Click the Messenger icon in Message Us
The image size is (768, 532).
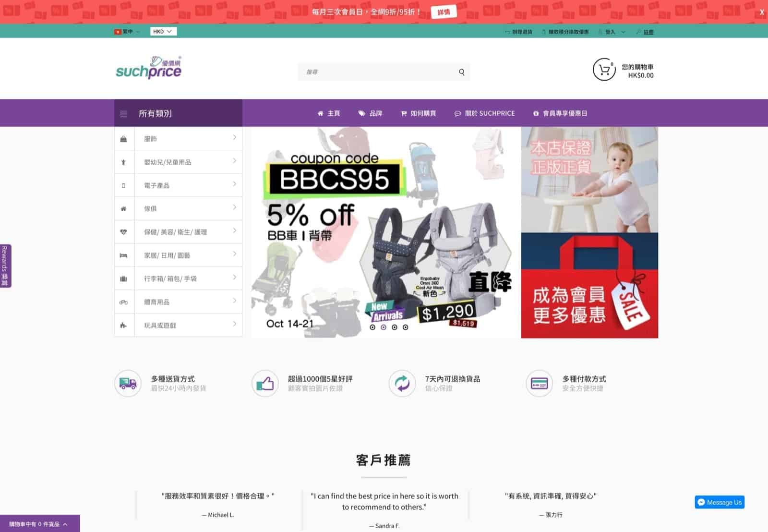(701, 502)
